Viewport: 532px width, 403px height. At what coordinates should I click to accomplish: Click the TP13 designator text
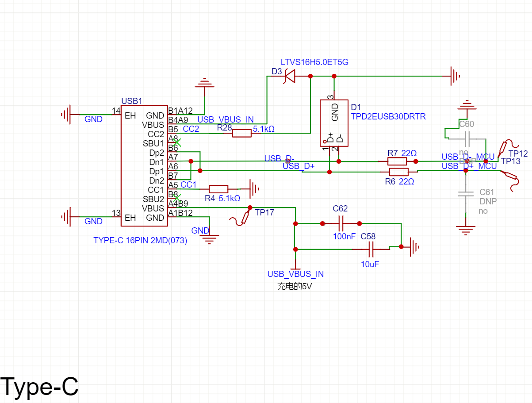(511, 161)
